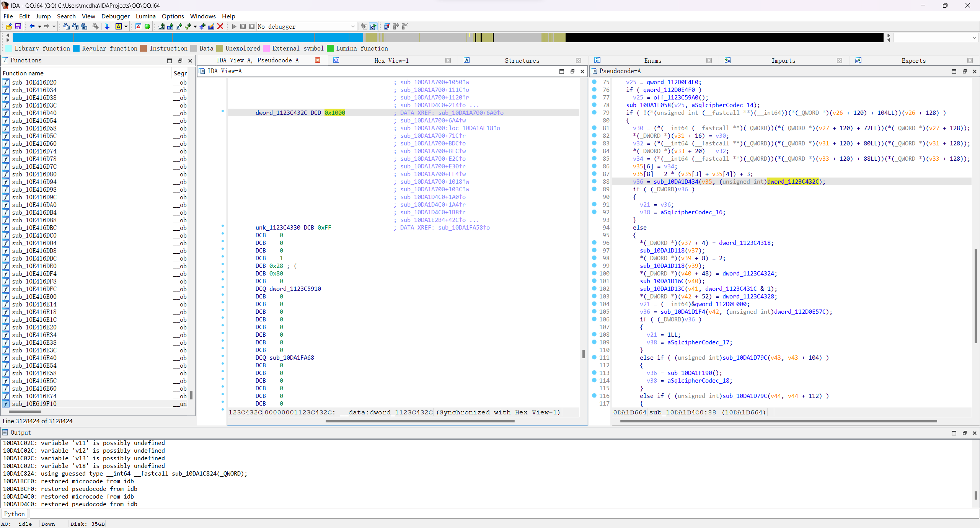Select the Create Code toolbar icon
This screenshot has width=980, height=528.
(x=161, y=26)
